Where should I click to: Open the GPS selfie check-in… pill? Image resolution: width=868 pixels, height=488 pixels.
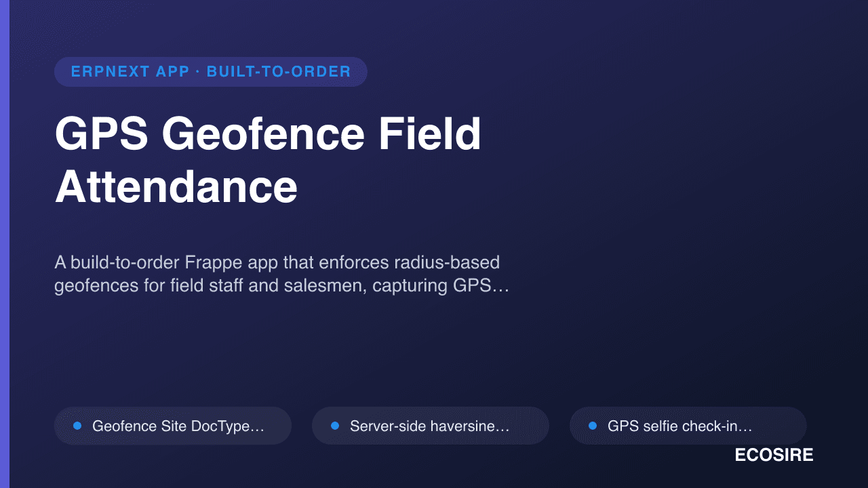688,426
